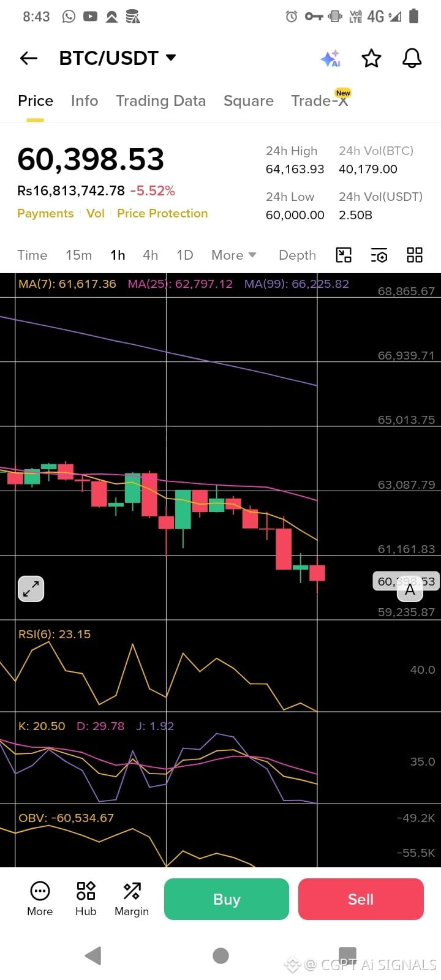Tap the Rs16,813,742.78 converted price
The image size is (441, 980).
click(x=71, y=190)
